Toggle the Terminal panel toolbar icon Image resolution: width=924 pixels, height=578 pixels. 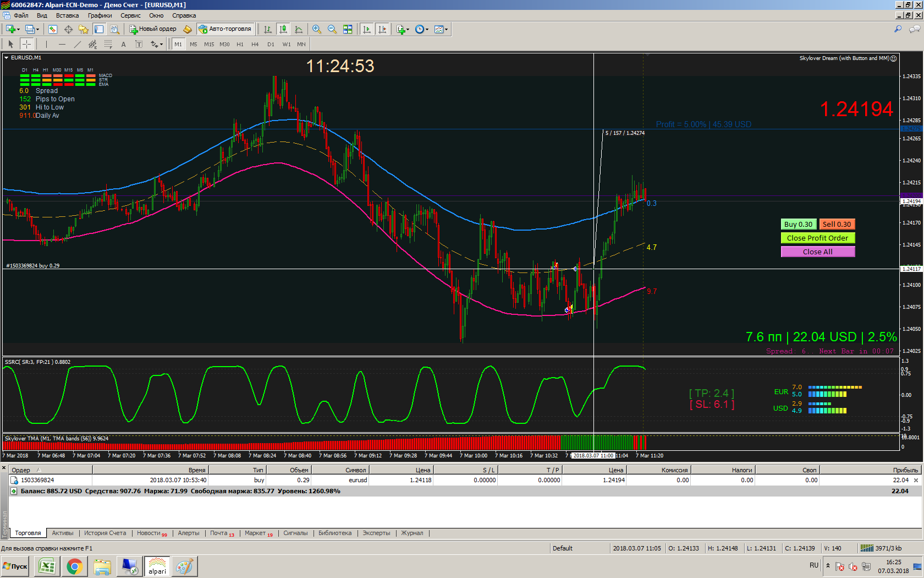[x=99, y=29]
